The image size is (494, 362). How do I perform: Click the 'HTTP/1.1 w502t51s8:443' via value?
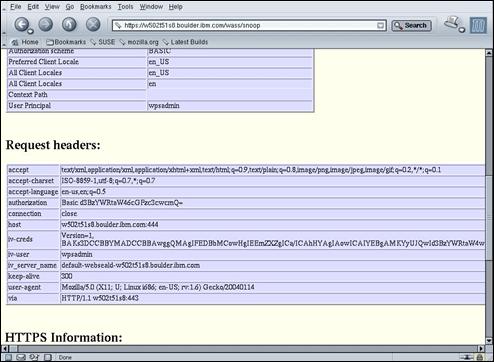coord(100,298)
